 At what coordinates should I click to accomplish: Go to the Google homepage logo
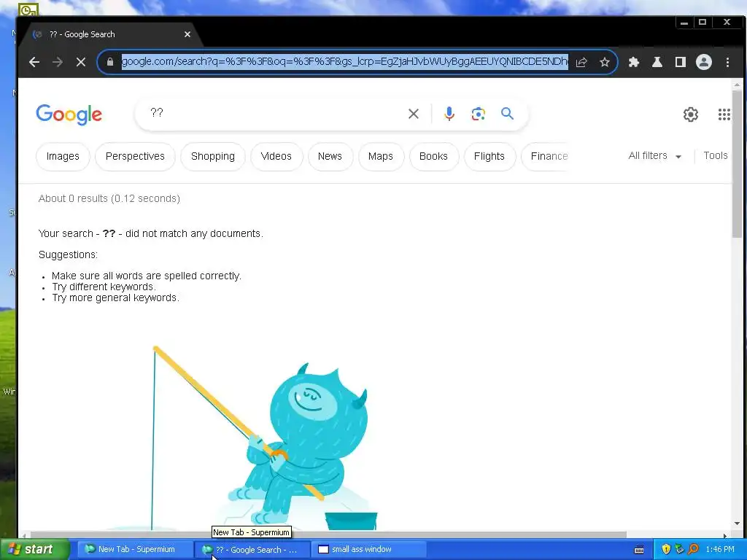pyautogui.click(x=69, y=114)
